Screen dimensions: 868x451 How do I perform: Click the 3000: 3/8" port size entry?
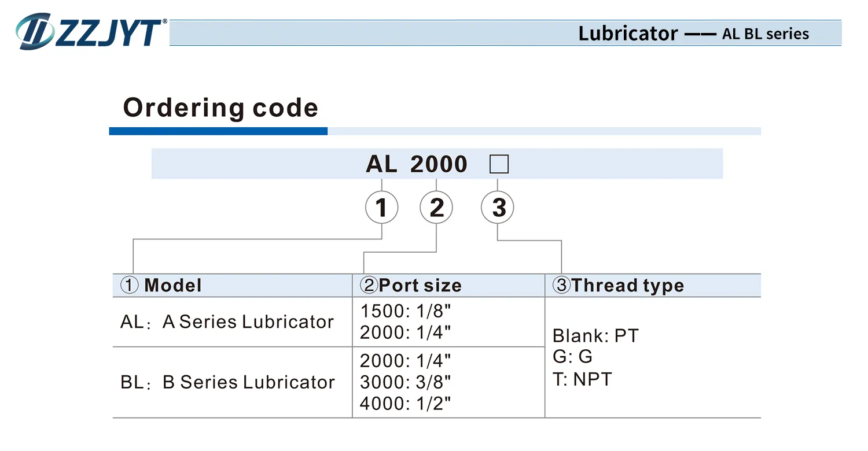coord(405,382)
